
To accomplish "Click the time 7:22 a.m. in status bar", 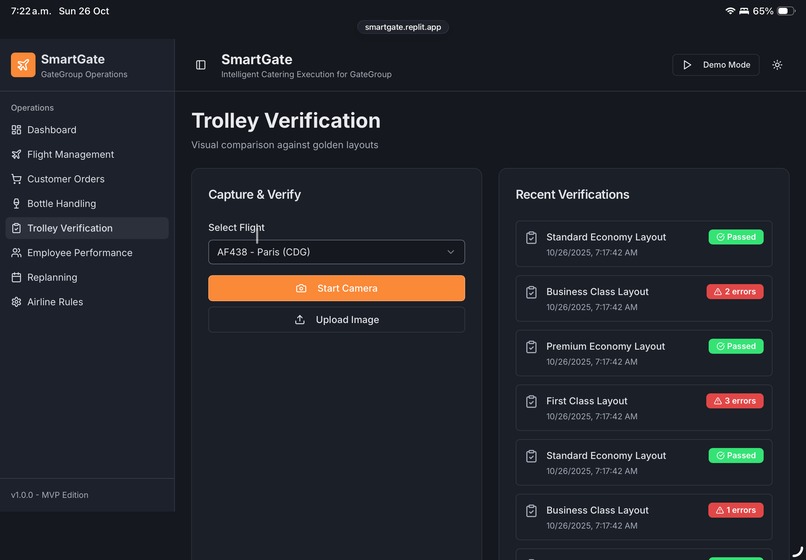I will [31, 11].
